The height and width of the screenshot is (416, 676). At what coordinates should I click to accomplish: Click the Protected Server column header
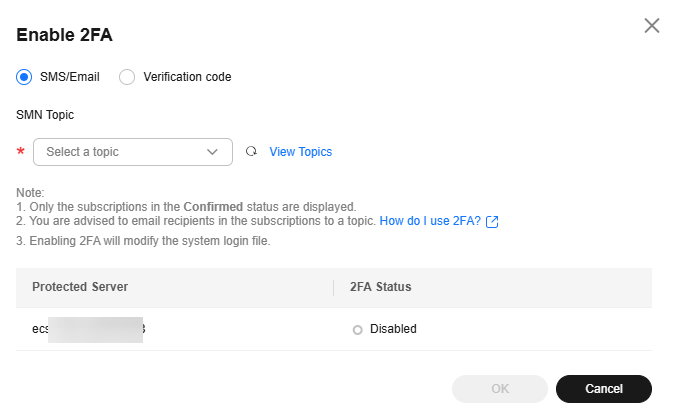click(x=80, y=287)
